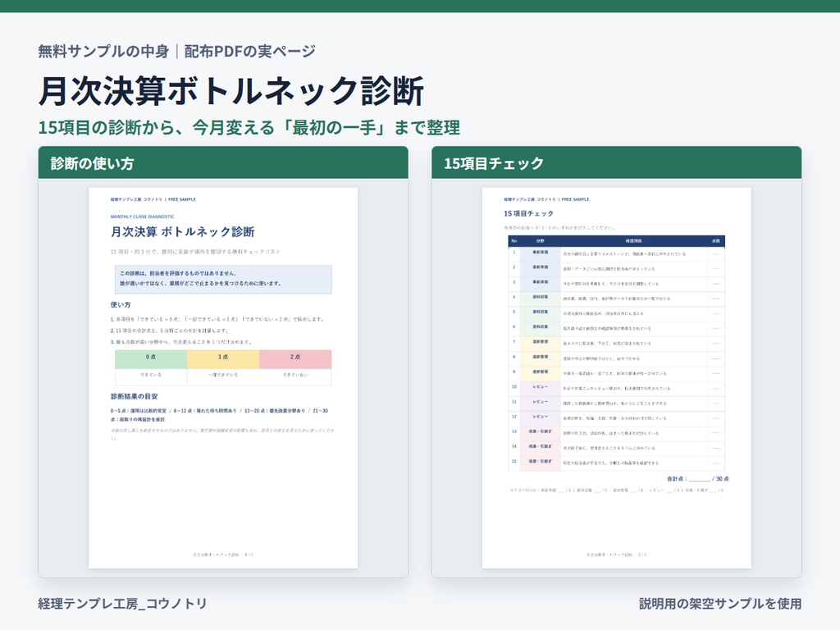Click the No column header in the table
This screenshot has height=630, width=840.
[514, 241]
